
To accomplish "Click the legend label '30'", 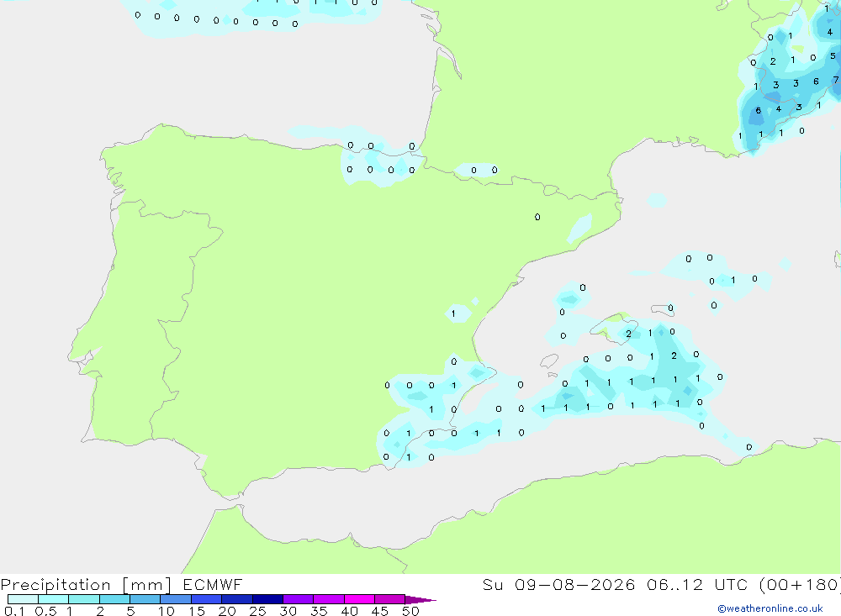I will coord(288,611).
